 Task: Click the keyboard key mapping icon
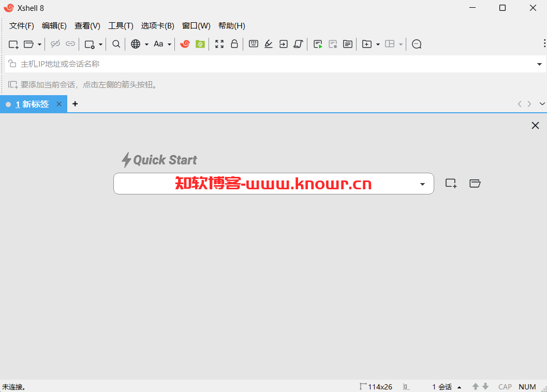pyautogui.click(x=254, y=43)
